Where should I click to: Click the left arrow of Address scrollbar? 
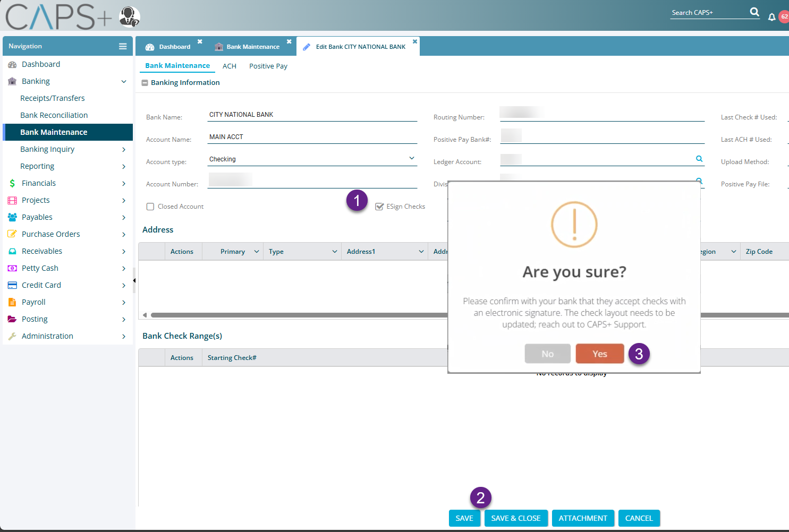[x=145, y=315]
